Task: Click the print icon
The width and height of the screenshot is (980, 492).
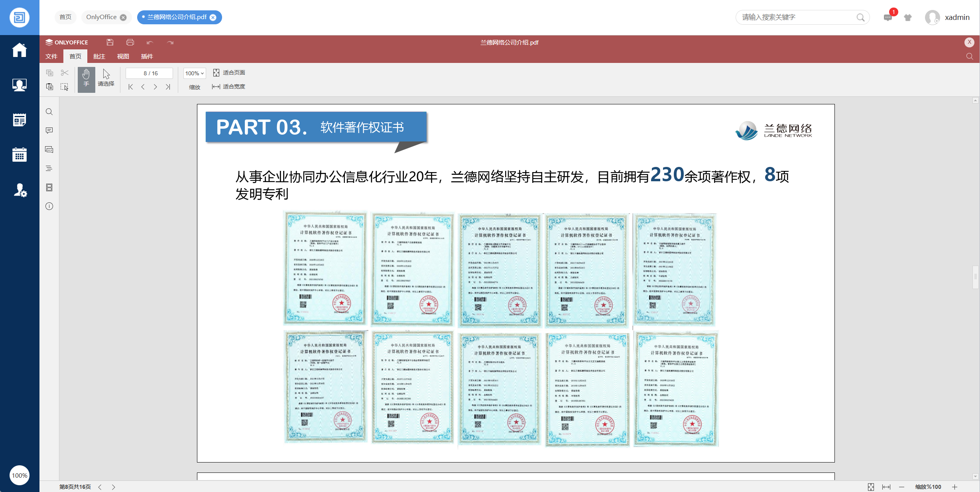Action: 130,42
